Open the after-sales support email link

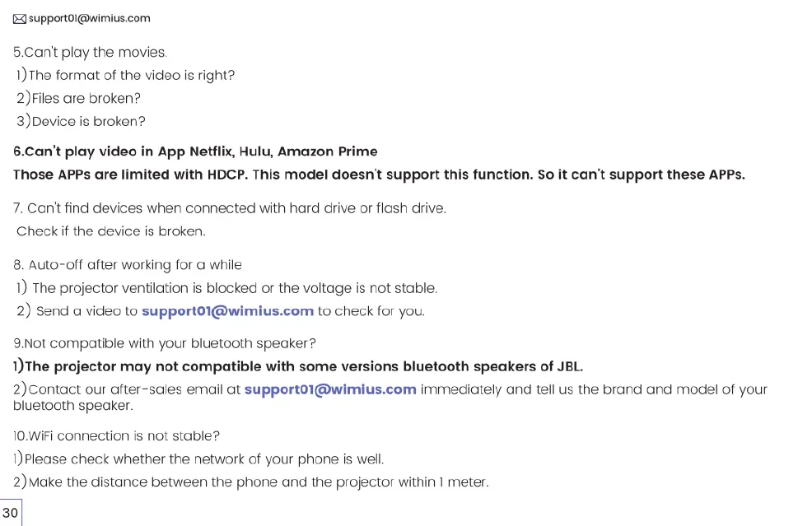(330, 389)
